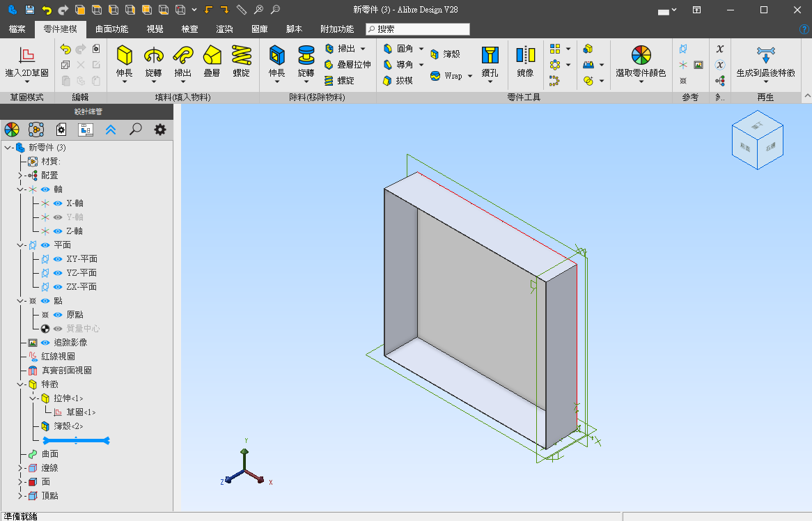Viewport: 812px width, 521px height.
Task: Open the 檔案 menu
Action: coord(17,29)
